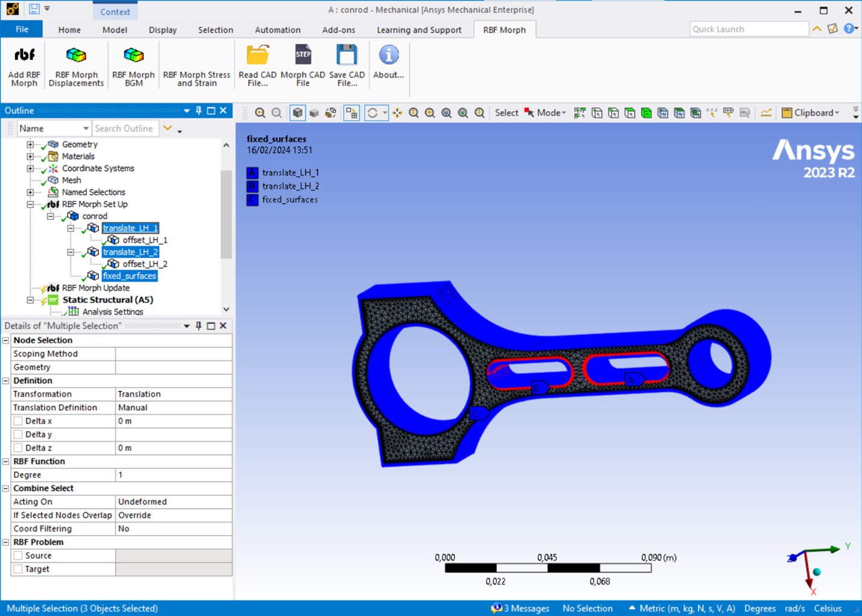The height and width of the screenshot is (616, 862).
Task: Select the fixed_surfaces tree item
Action: [130, 276]
